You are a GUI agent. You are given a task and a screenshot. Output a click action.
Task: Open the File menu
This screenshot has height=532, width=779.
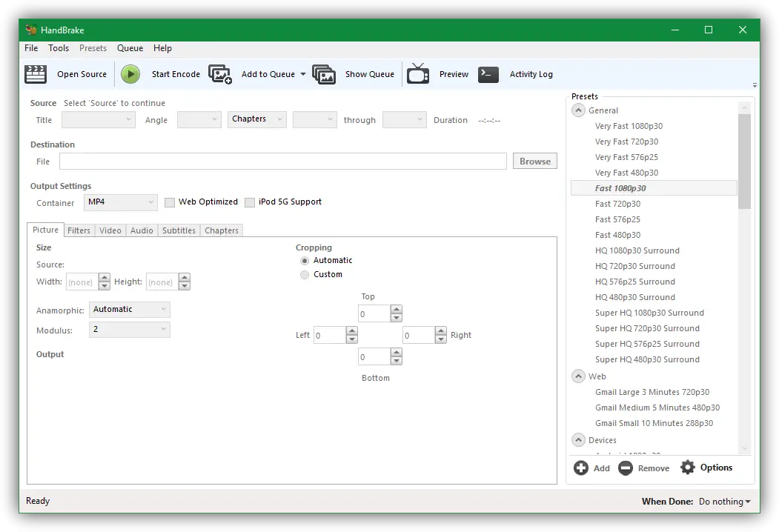(31, 48)
